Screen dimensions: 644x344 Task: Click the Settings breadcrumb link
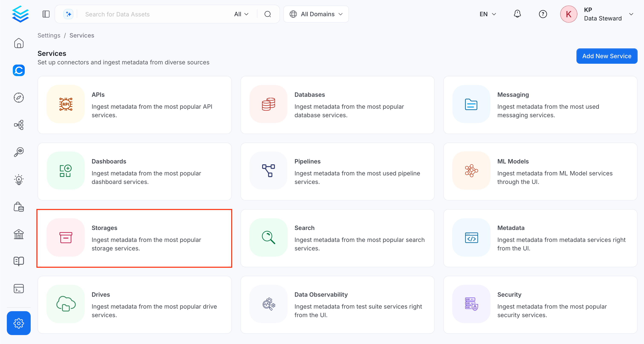pos(49,36)
